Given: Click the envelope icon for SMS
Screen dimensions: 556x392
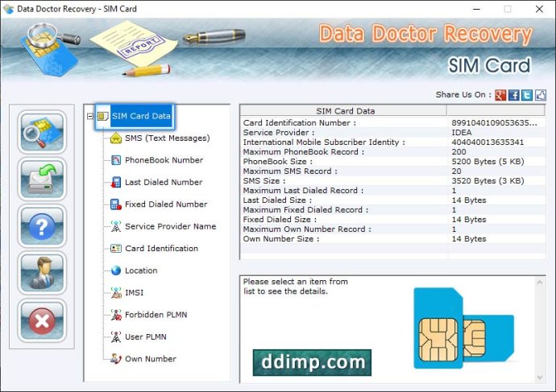Looking at the screenshot, I should click(x=116, y=138).
